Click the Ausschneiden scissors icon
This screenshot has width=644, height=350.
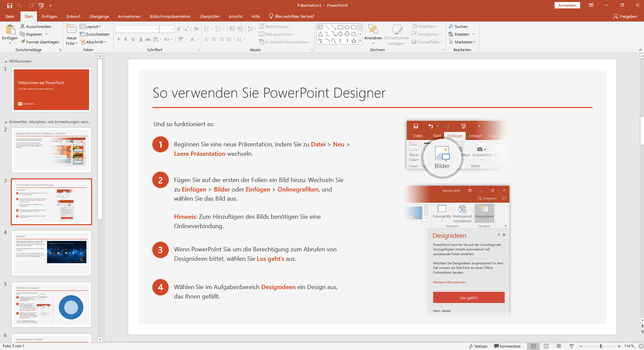click(x=23, y=26)
